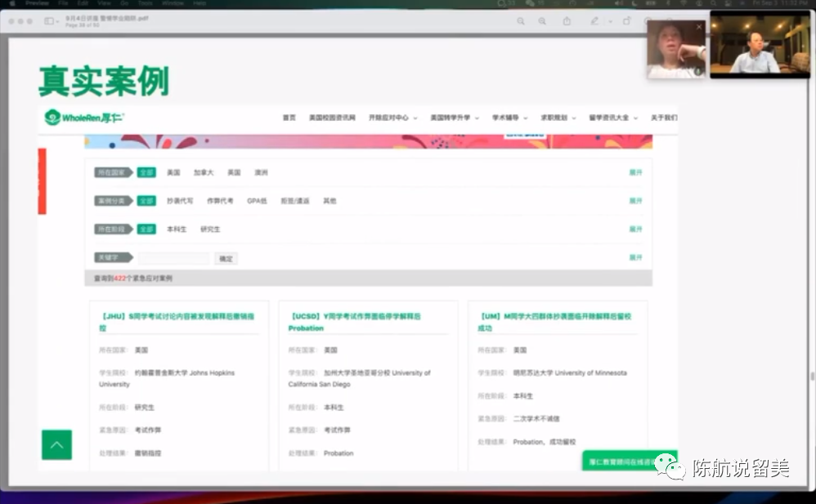The image size is (816, 504).
Task: Click the rotate icon in Preview toolbar
Action: point(627,20)
